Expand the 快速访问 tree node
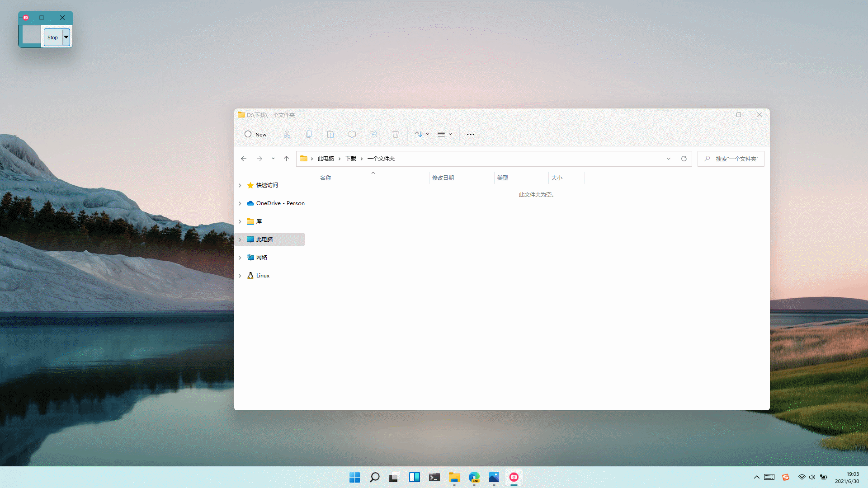 coord(240,185)
